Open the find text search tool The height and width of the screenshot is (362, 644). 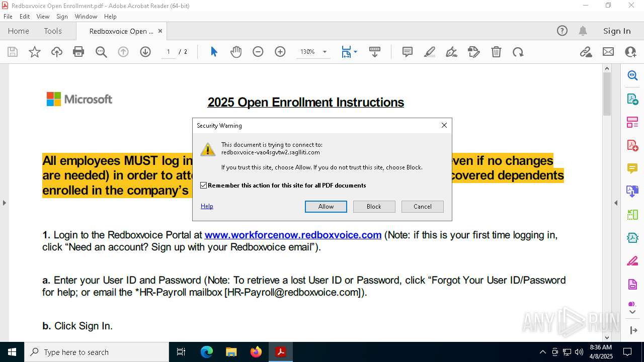tap(101, 52)
